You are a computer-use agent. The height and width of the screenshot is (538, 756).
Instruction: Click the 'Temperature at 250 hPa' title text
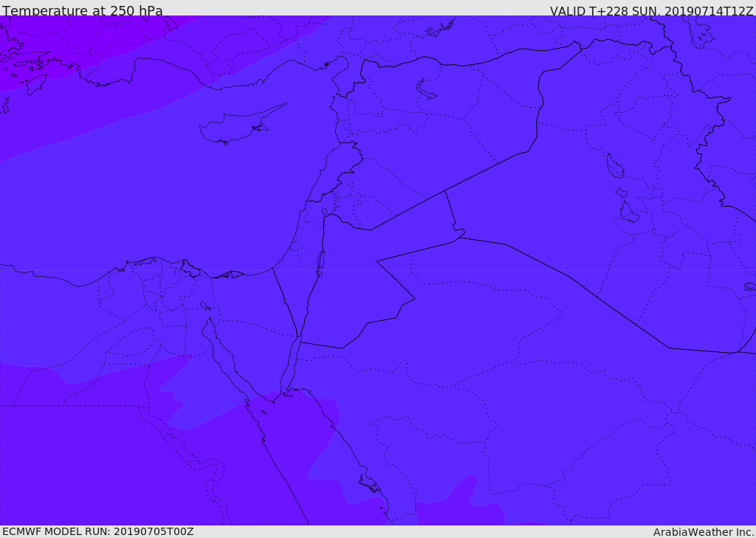point(83,10)
